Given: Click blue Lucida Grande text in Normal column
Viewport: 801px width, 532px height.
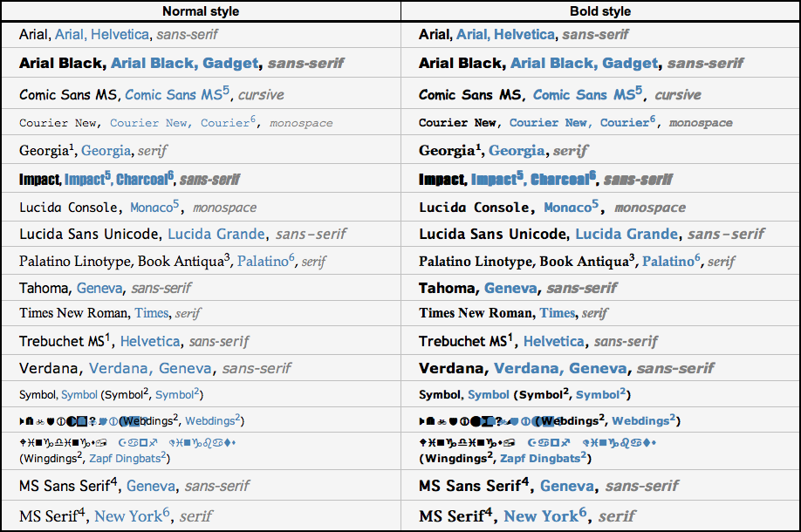Looking at the screenshot, I should [x=216, y=234].
